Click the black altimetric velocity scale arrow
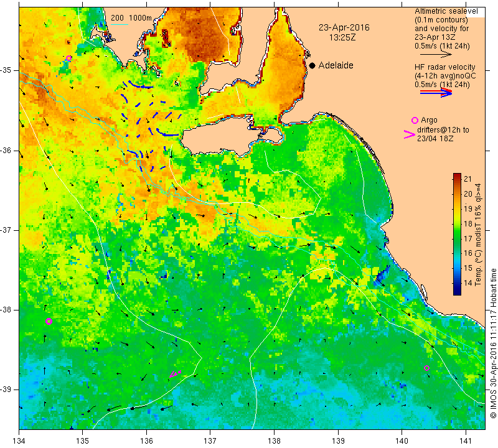The width and height of the screenshot is (498, 448). click(436, 55)
